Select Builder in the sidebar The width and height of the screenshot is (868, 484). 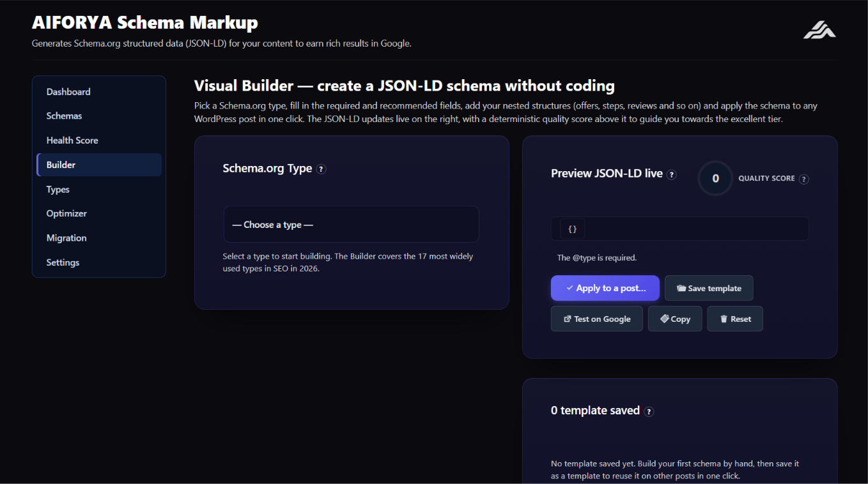[99, 165]
